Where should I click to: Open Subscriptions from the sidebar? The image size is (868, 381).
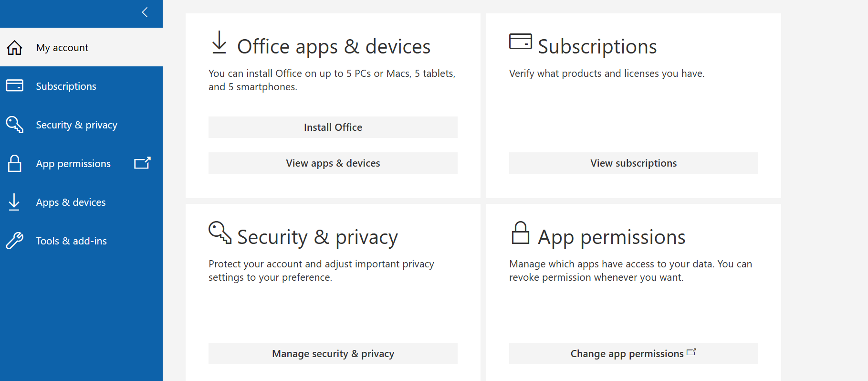point(66,86)
